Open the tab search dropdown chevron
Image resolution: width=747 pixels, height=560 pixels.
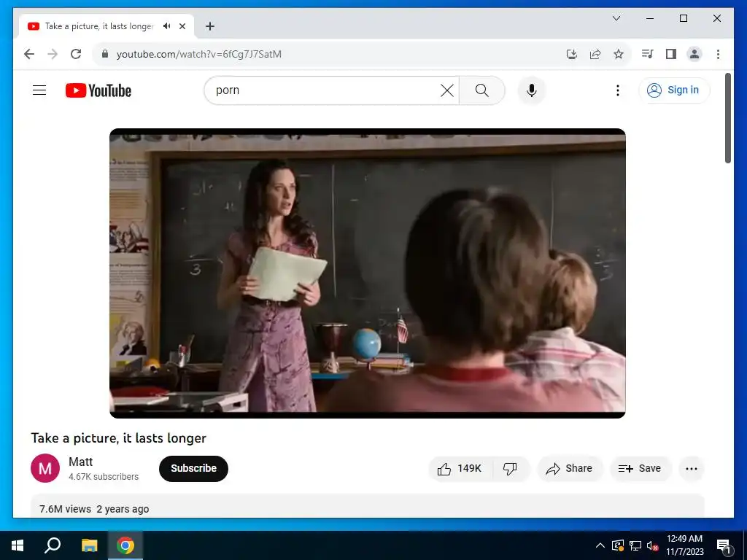[616, 18]
